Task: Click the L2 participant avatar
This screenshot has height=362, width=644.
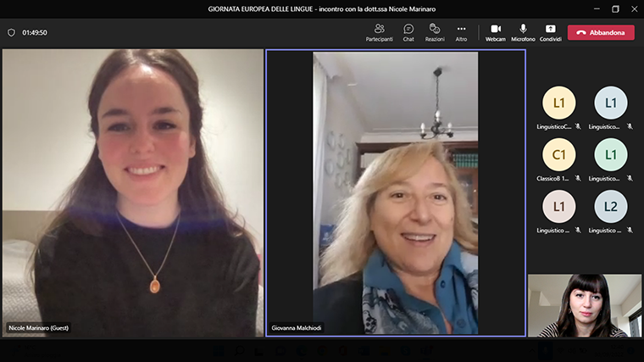Action: [x=611, y=206]
